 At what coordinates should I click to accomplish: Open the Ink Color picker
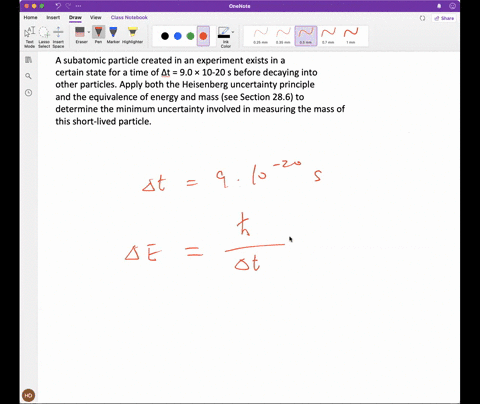[x=224, y=37]
